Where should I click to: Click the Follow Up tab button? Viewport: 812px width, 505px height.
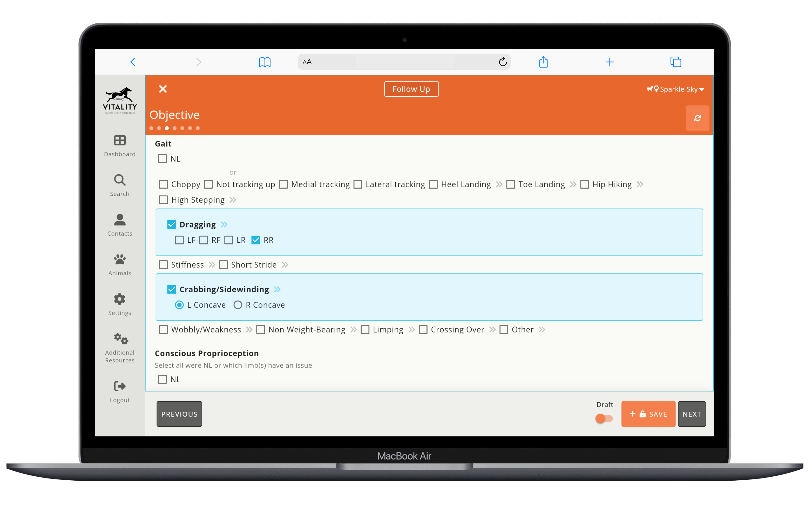(x=411, y=89)
